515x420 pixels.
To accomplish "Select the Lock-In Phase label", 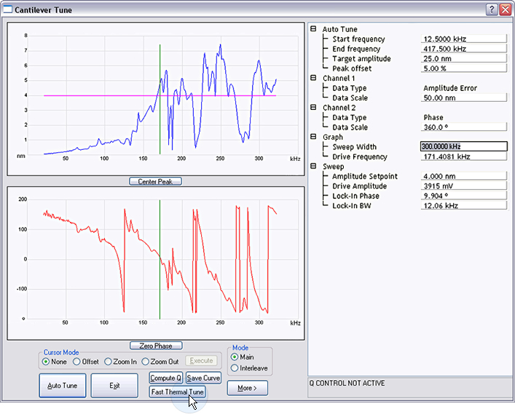I will [x=355, y=196].
